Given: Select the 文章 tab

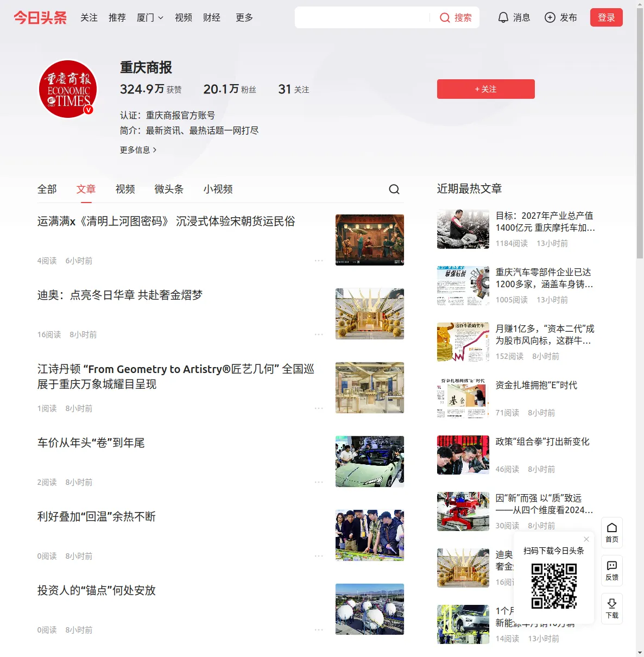Looking at the screenshot, I should [86, 189].
